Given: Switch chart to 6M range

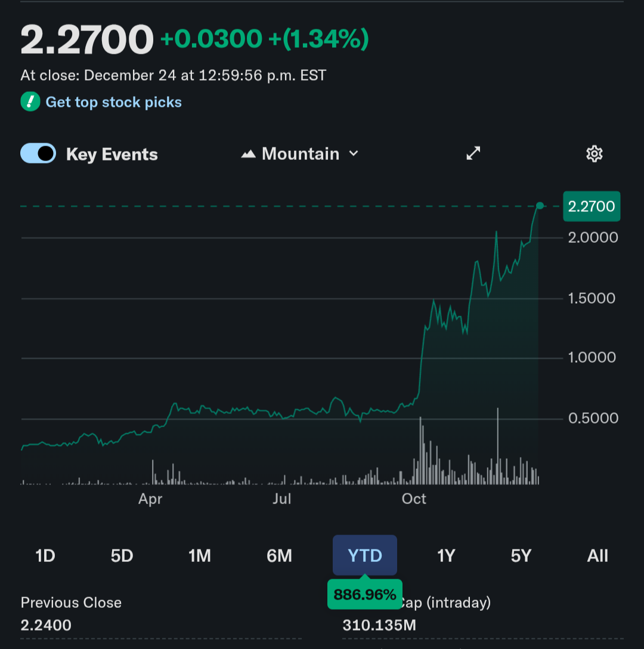Looking at the screenshot, I should 279,556.
